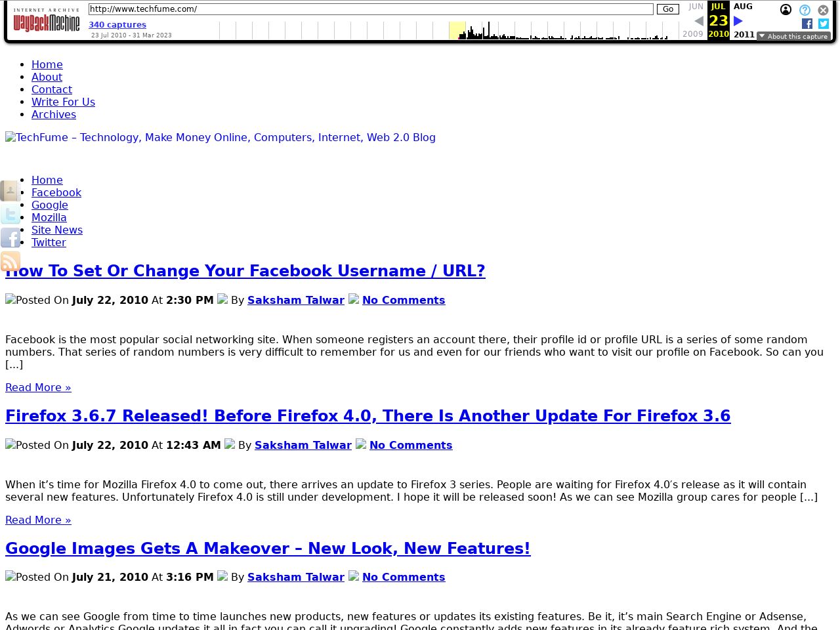The image size is (840, 630).
Task: Expand the About this capture dropdown
Action: 793,36
